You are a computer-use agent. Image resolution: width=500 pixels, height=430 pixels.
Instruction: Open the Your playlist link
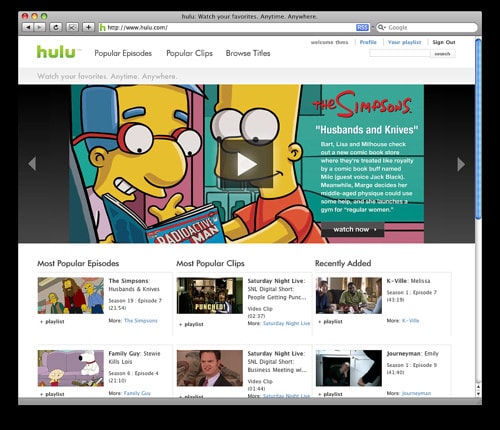[405, 42]
